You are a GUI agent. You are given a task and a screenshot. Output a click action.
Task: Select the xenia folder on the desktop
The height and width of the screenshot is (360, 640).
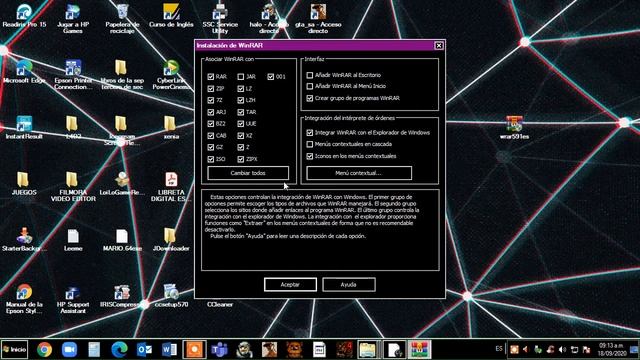[171, 128]
